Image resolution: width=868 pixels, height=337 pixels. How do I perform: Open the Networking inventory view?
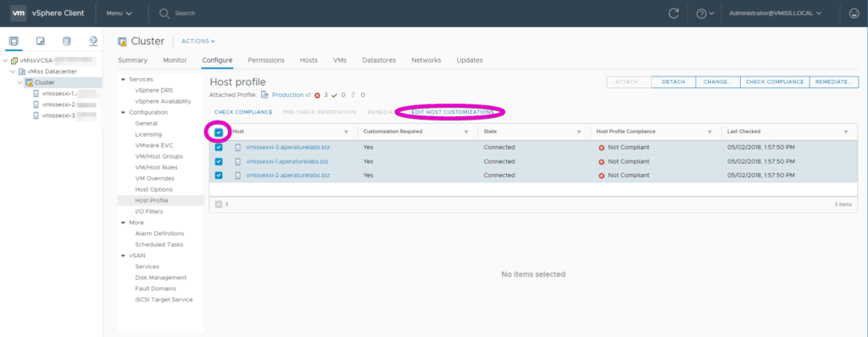click(93, 41)
